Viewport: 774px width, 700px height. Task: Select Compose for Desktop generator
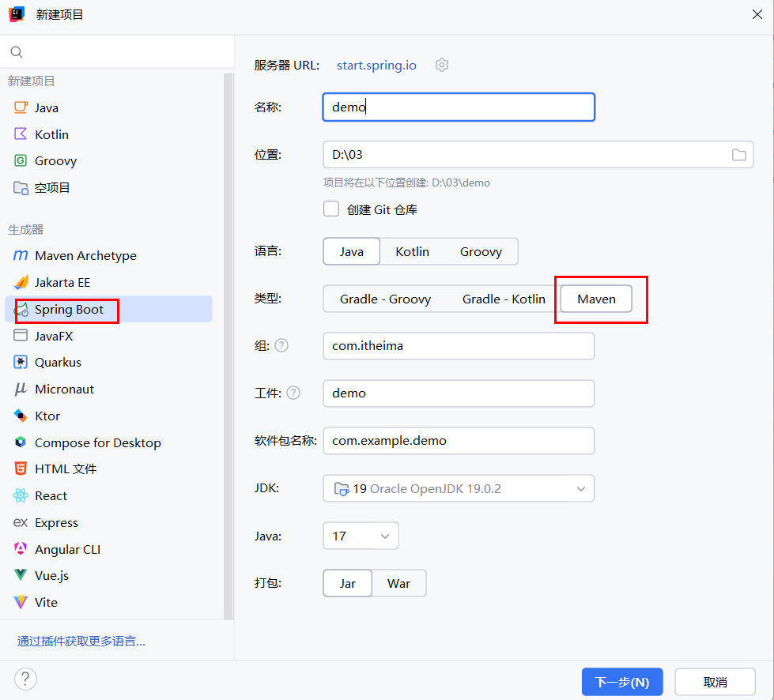[108, 442]
